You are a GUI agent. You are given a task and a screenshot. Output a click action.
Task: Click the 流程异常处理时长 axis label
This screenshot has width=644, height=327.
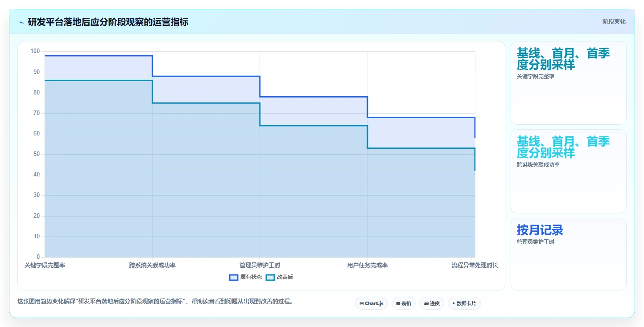[x=475, y=265]
